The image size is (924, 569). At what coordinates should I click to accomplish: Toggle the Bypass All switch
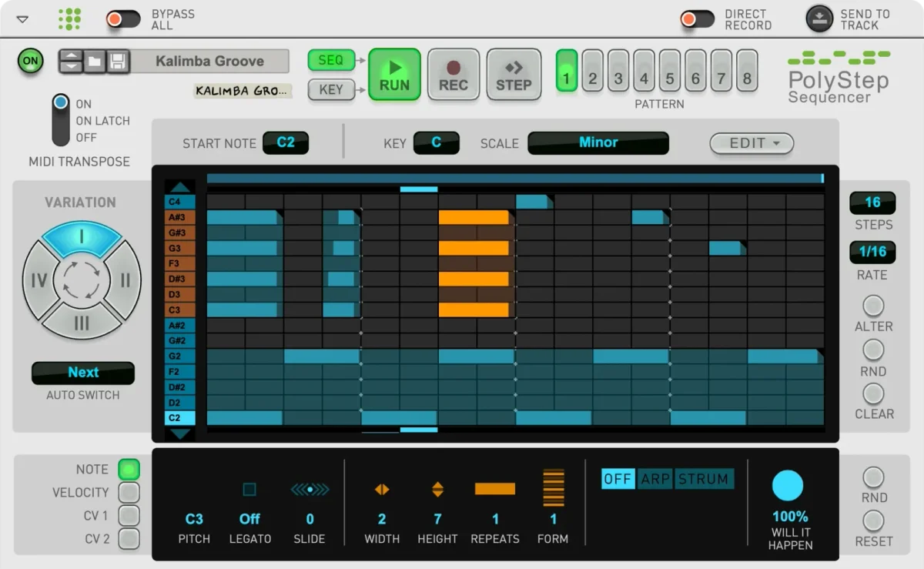[123, 19]
